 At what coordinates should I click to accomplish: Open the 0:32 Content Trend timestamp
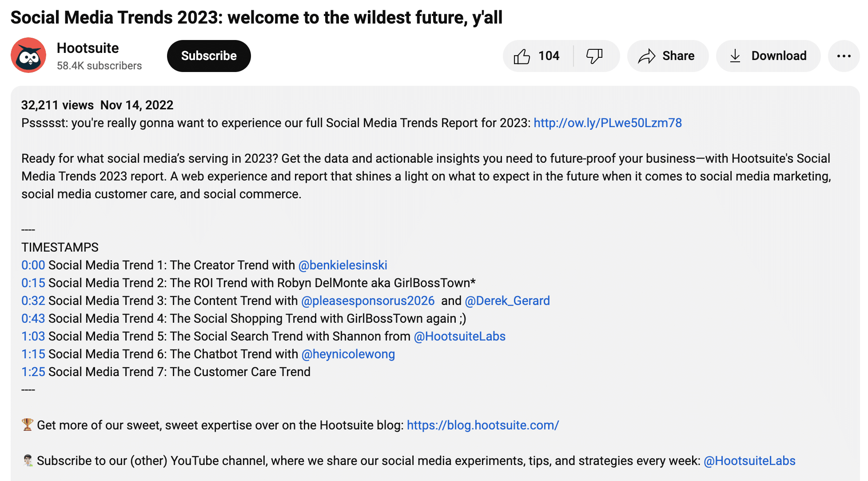(x=33, y=301)
